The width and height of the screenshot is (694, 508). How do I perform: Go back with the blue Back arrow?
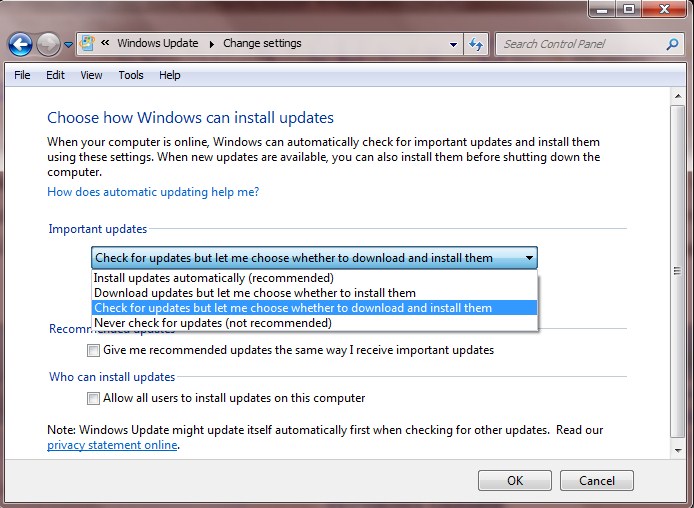pyautogui.click(x=20, y=44)
